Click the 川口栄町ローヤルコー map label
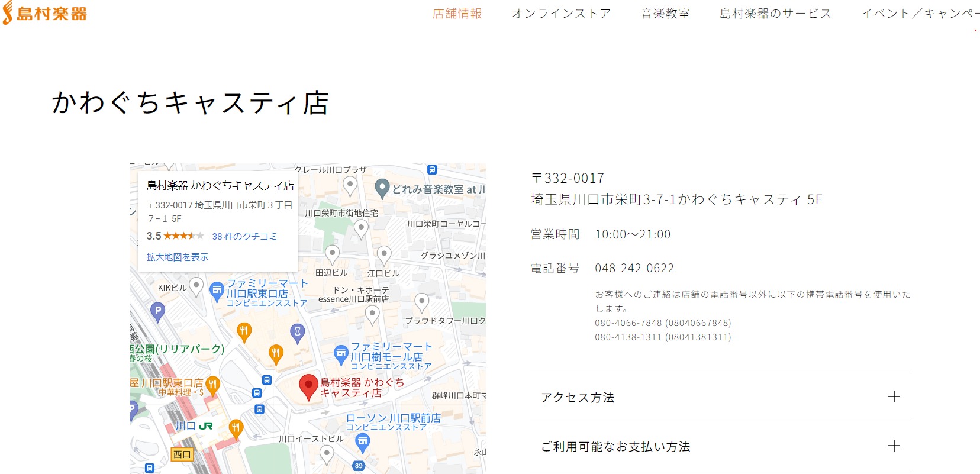 pyautogui.click(x=446, y=224)
